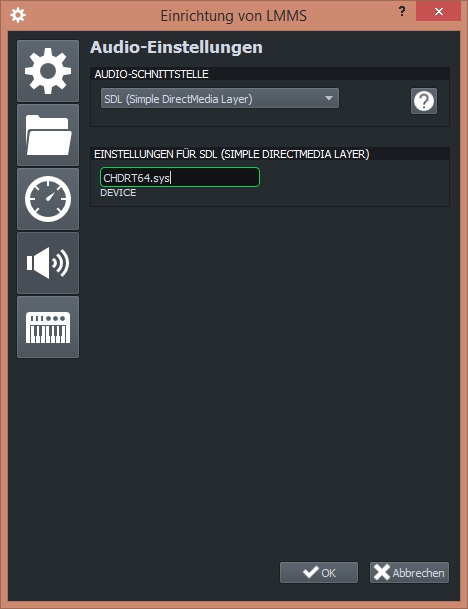Image resolution: width=468 pixels, height=609 pixels.
Task: Click the checkmark icon on OK
Action: click(310, 572)
